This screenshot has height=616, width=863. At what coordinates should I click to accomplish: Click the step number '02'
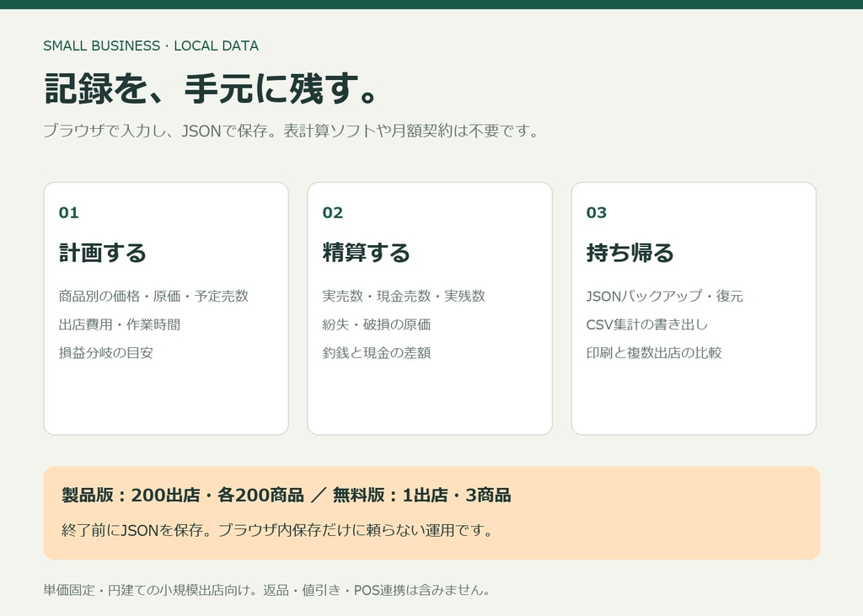point(332,212)
